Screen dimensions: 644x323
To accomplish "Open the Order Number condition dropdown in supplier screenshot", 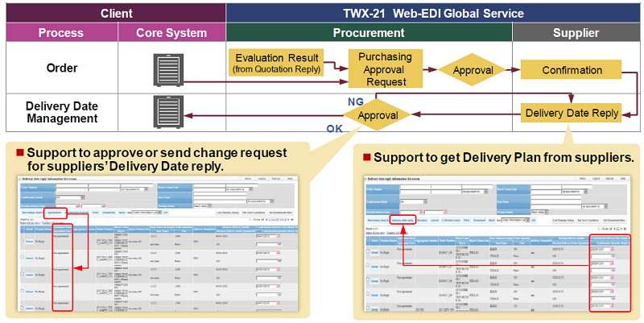I will coord(475,192).
